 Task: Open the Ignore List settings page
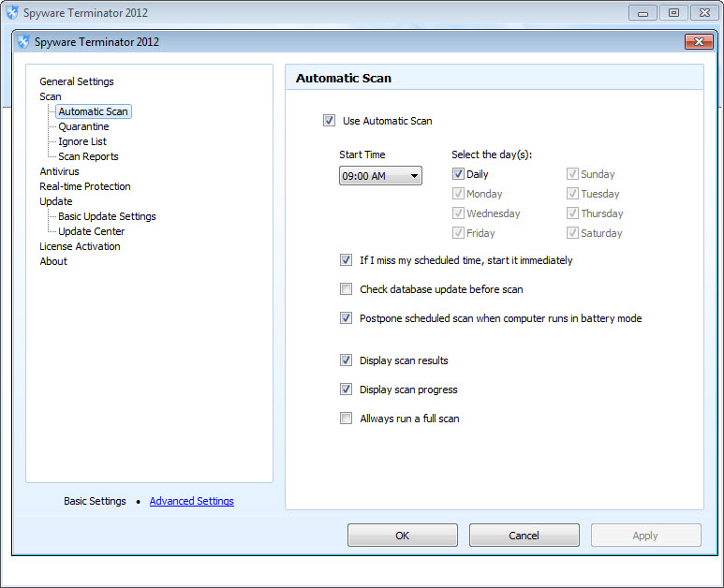tap(82, 141)
